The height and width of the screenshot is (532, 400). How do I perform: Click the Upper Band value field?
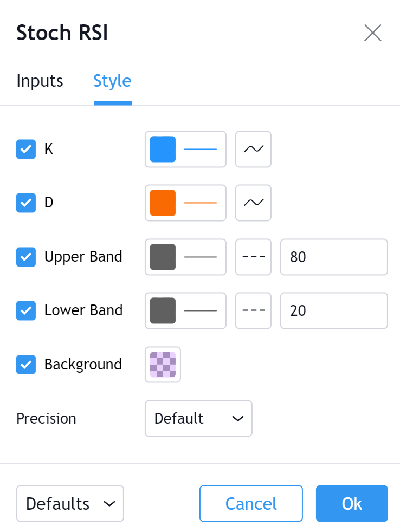click(x=334, y=257)
